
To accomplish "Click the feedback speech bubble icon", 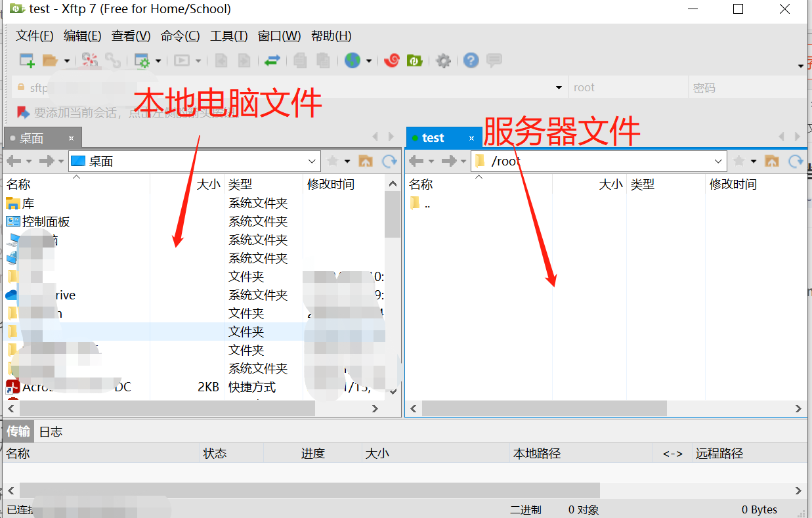I will tap(494, 60).
